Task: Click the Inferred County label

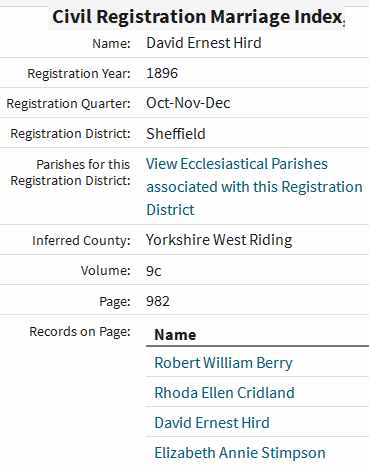Action: tap(81, 241)
